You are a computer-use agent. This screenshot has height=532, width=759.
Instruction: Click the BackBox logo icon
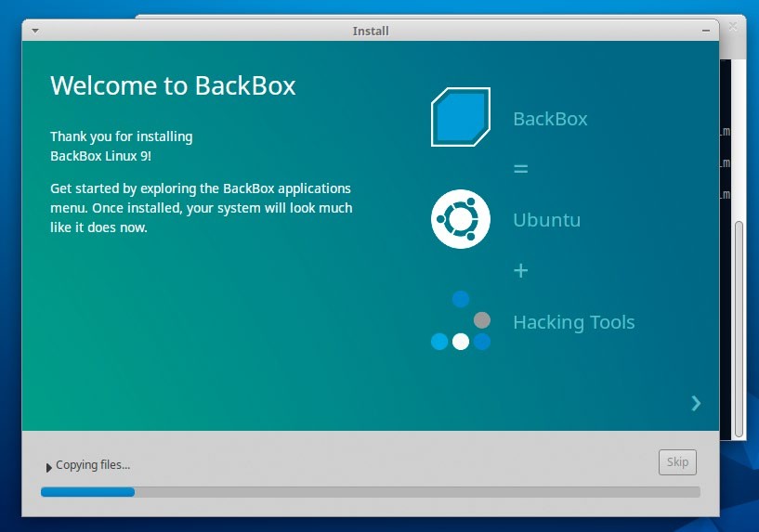point(461,117)
